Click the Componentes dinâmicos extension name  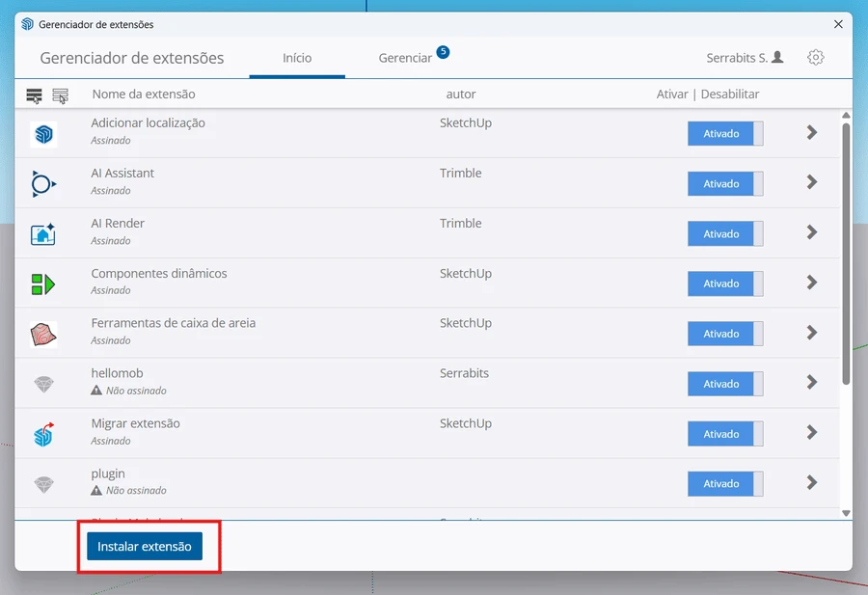(159, 274)
